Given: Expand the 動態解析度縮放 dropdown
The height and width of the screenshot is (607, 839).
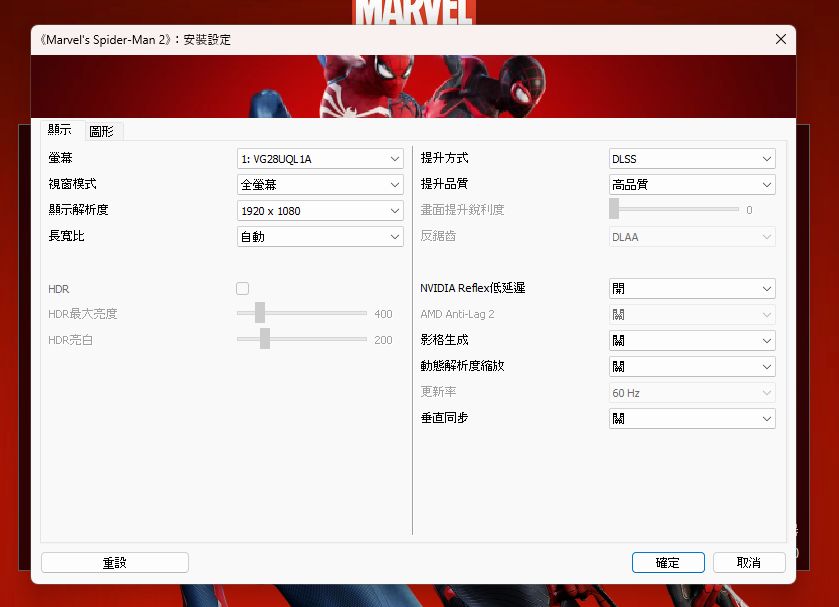Looking at the screenshot, I should coord(692,367).
